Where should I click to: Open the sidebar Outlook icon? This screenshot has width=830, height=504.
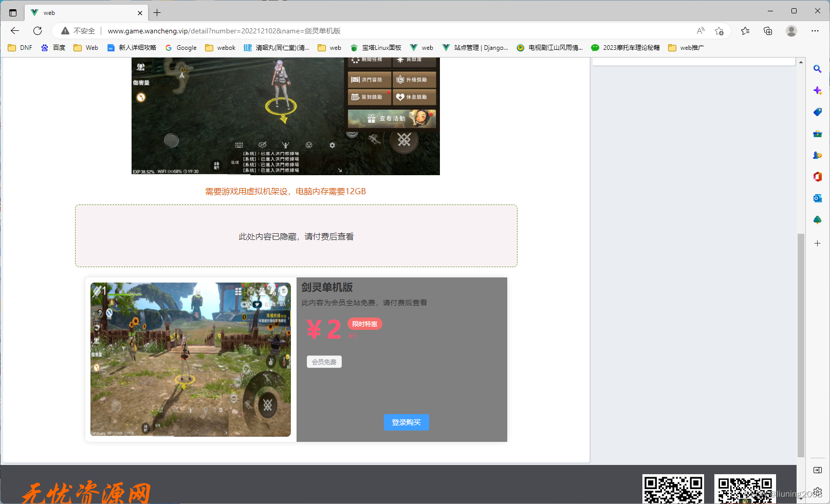(818, 198)
